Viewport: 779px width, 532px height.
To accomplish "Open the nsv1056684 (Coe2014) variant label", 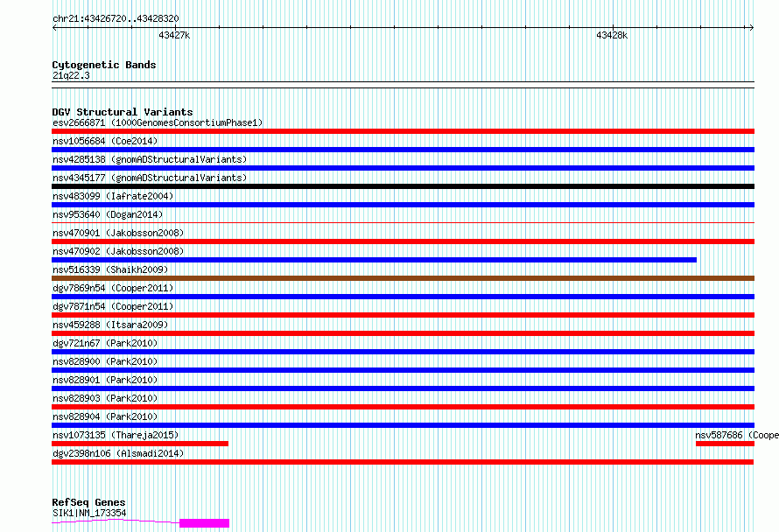I will point(105,141).
